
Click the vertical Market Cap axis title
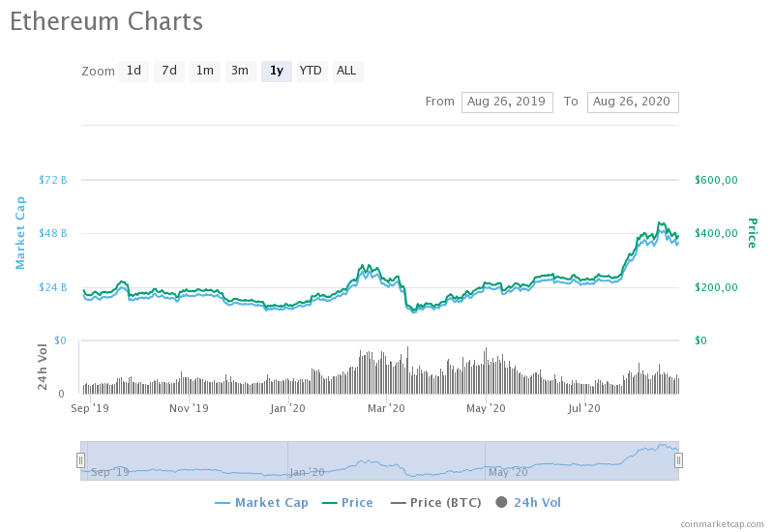pyautogui.click(x=19, y=233)
